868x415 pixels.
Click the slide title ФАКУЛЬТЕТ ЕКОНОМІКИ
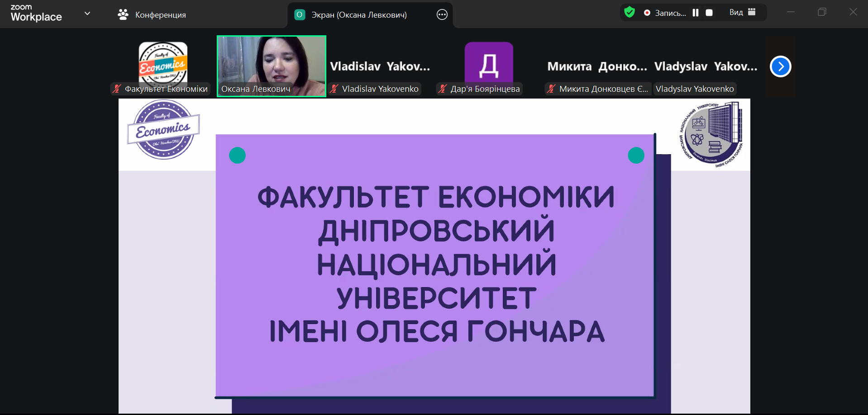pyautogui.click(x=436, y=197)
